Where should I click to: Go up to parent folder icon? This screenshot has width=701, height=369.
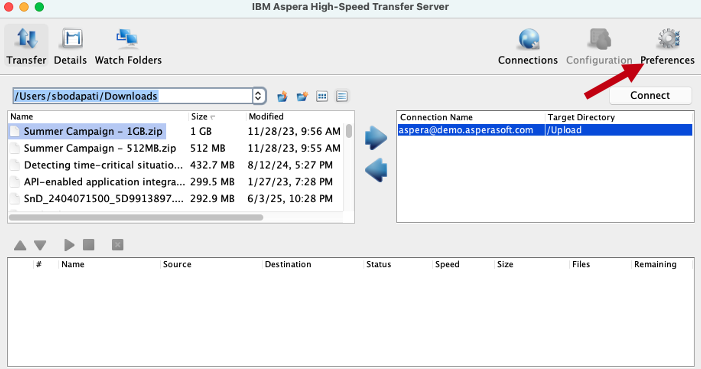282,96
